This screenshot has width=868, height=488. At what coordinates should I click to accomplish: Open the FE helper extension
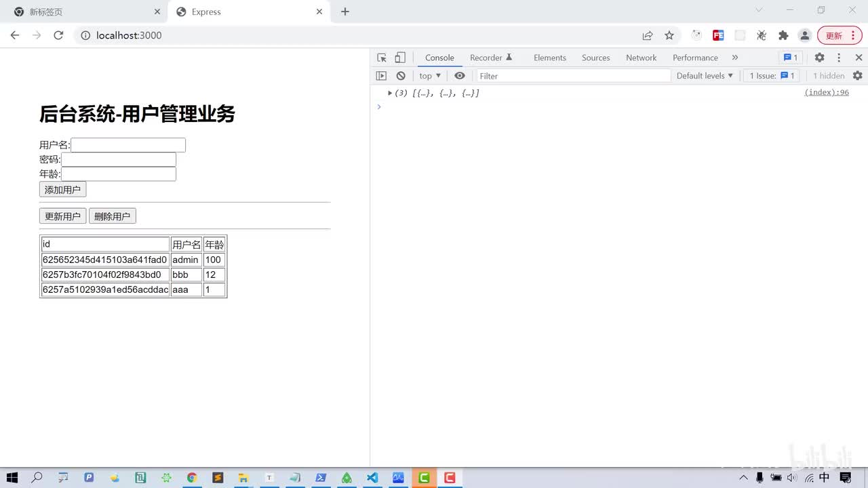coord(718,35)
